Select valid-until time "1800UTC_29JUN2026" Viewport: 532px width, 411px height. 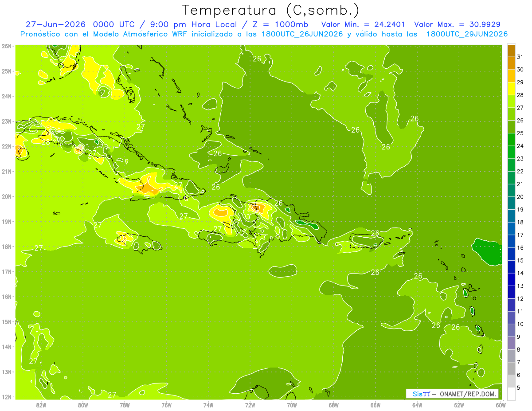tap(467, 34)
